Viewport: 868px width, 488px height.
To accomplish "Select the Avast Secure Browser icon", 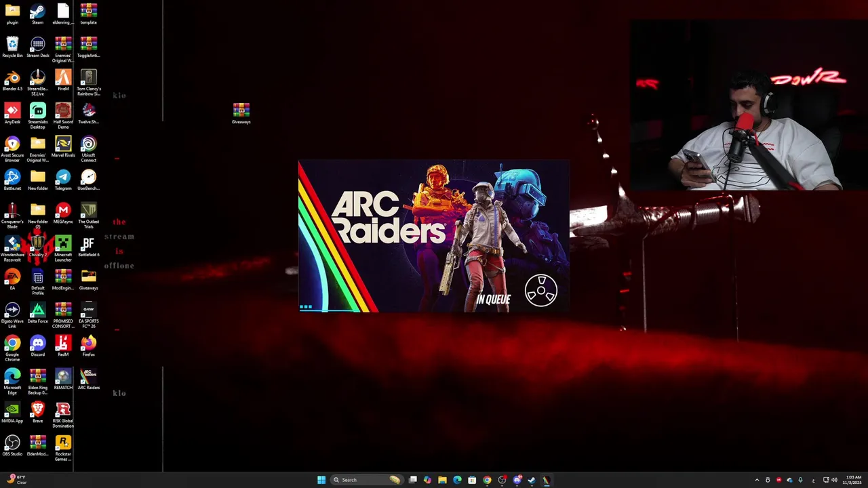I will click(x=12, y=148).
